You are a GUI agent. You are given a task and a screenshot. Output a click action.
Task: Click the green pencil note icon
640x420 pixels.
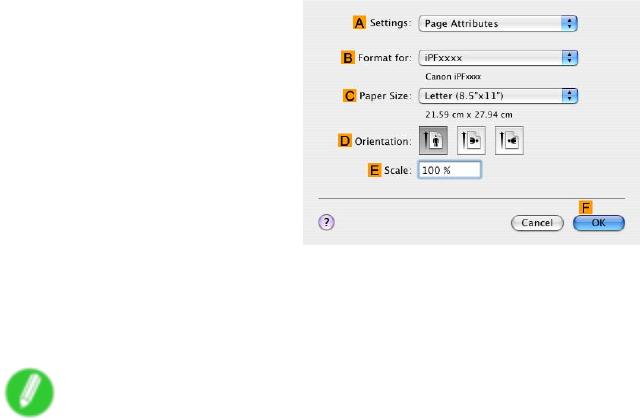(29, 392)
